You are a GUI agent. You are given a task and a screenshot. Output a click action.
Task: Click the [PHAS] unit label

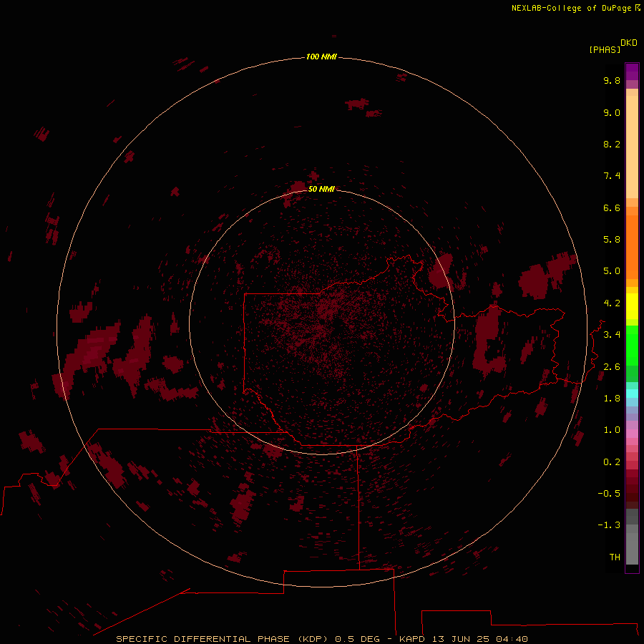pyautogui.click(x=605, y=50)
